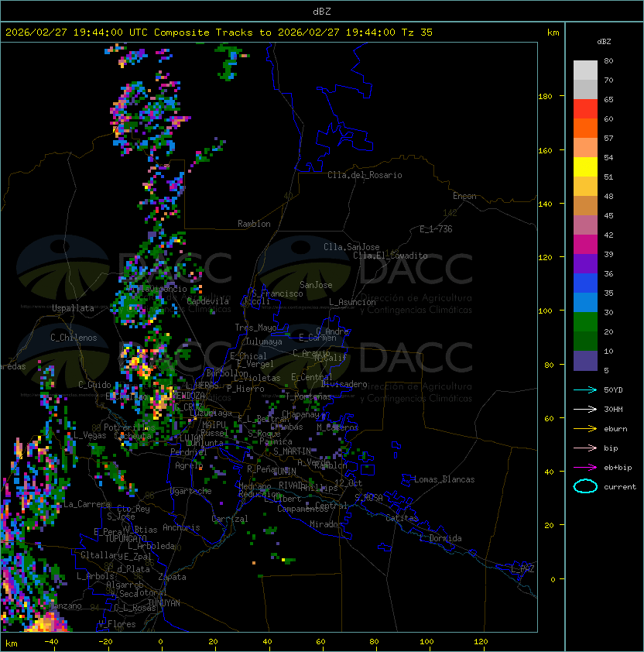Viewport: 644px width, 652px height.
Task: Click the L_PAZ label on map
Action: pyautogui.click(x=522, y=569)
